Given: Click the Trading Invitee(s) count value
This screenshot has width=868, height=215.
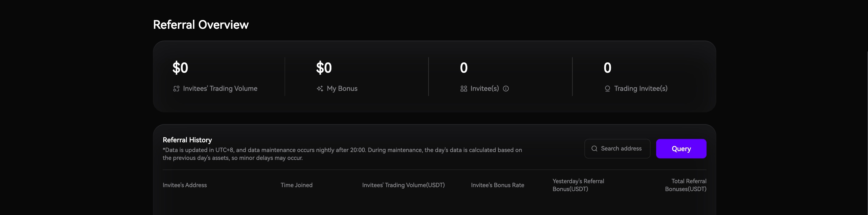Looking at the screenshot, I should coord(607,68).
